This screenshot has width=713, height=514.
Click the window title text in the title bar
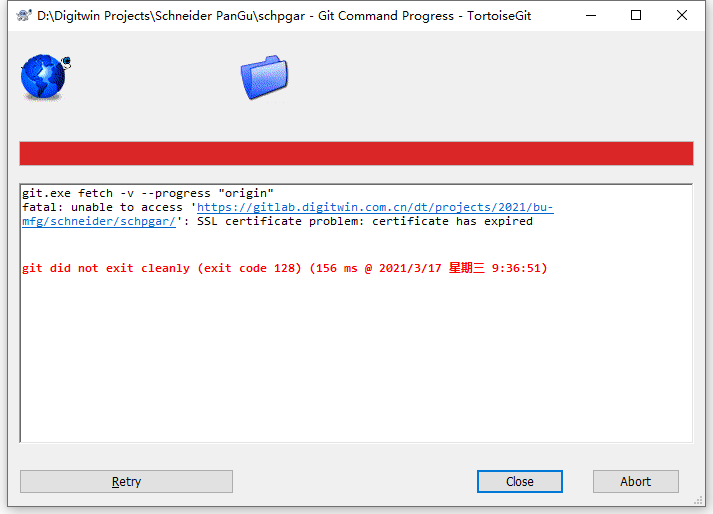[284, 16]
